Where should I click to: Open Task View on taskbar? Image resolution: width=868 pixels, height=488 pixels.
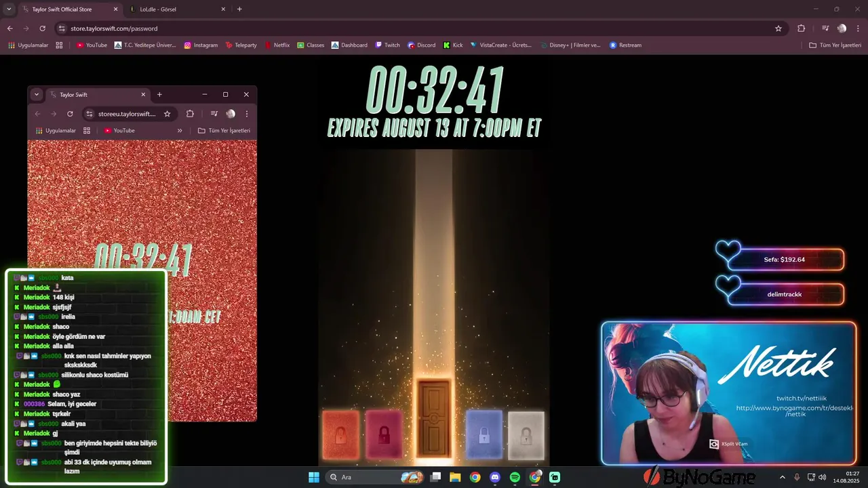(436, 477)
